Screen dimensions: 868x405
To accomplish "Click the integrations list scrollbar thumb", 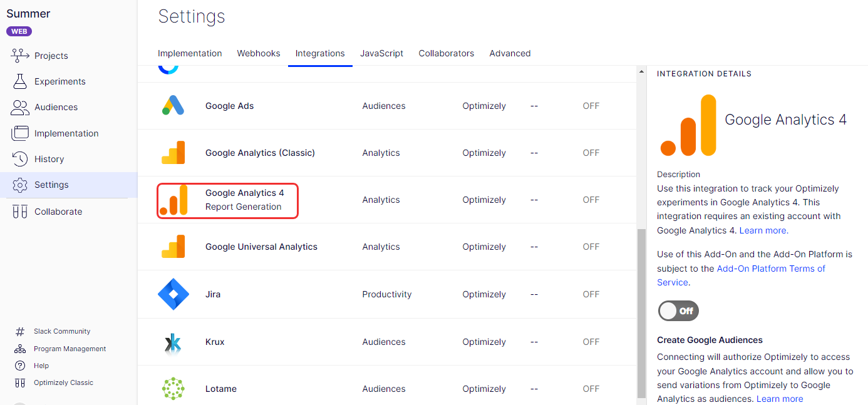I will tap(641, 313).
